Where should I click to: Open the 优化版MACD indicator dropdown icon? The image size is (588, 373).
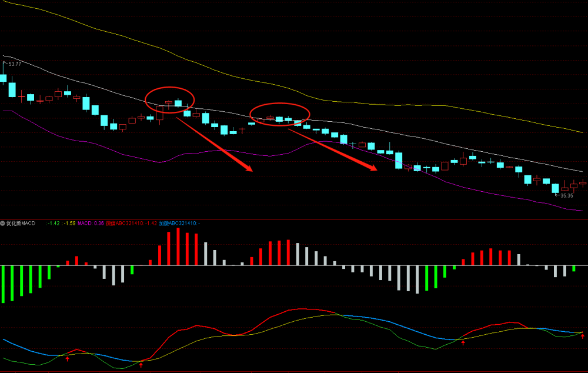[x=2, y=224]
